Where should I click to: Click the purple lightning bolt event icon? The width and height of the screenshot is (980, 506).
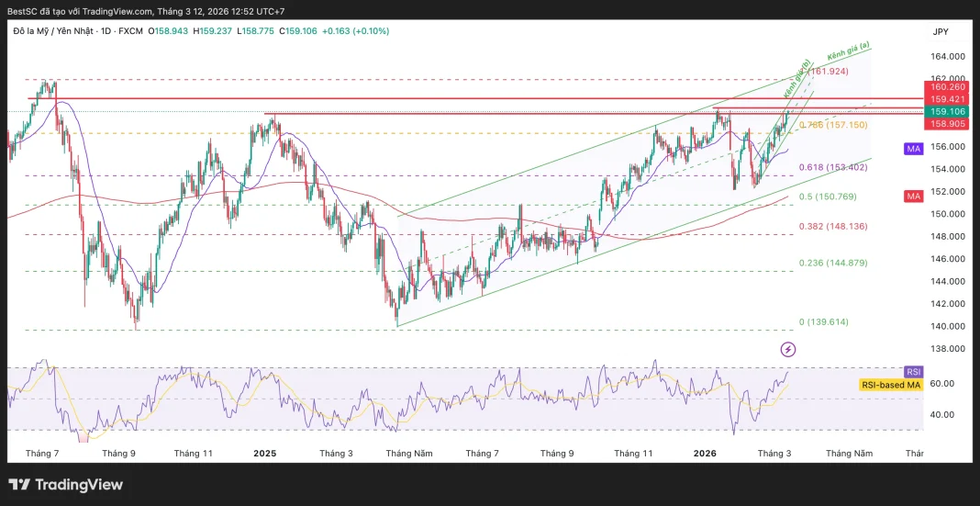[788, 349]
